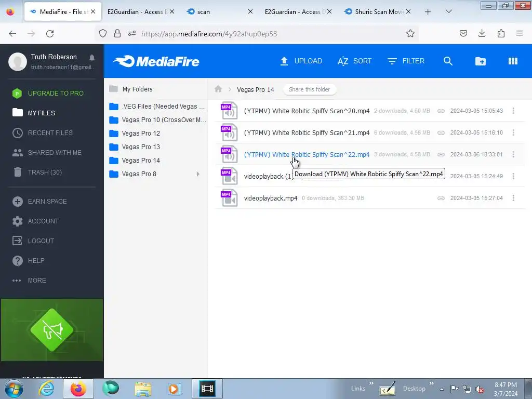Open three-dot menu for videoplayback (1)
The width and height of the screenshot is (532, 399).
click(x=513, y=176)
